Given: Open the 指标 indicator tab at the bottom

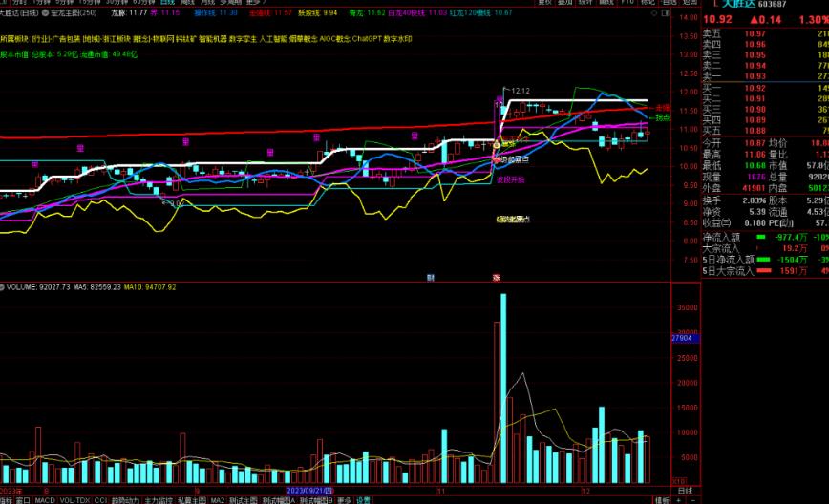Looking at the screenshot, I should tap(6, 500).
